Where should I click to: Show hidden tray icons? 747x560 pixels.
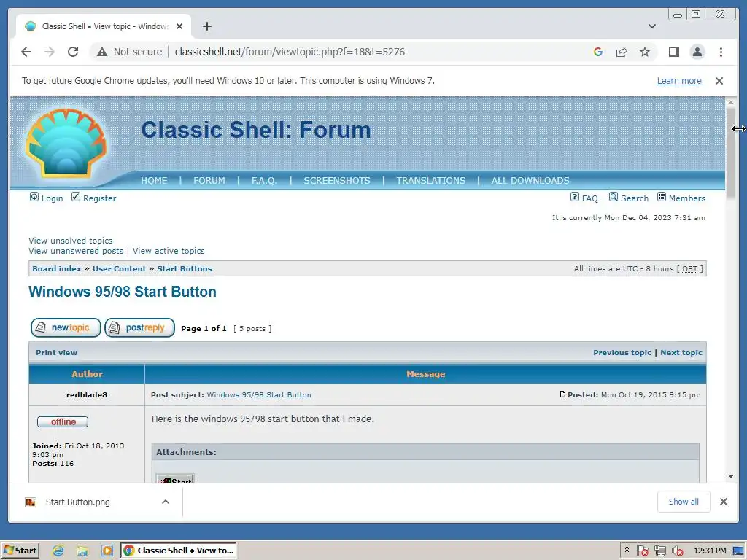coord(627,550)
